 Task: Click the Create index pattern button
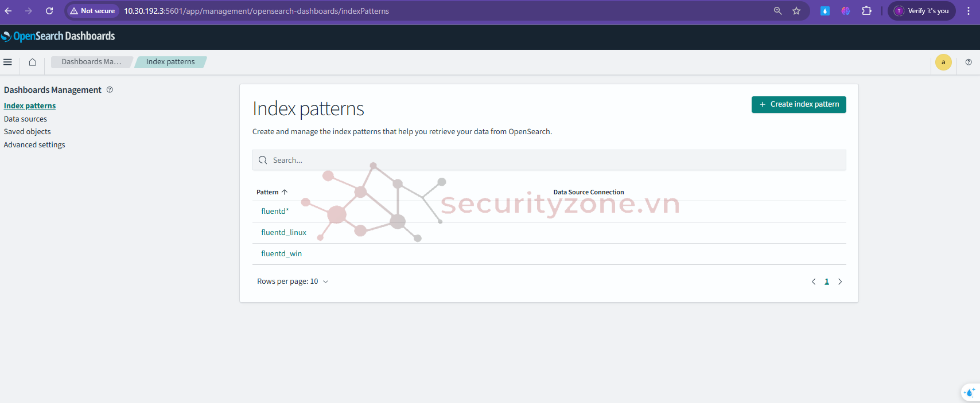pyautogui.click(x=799, y=104)
